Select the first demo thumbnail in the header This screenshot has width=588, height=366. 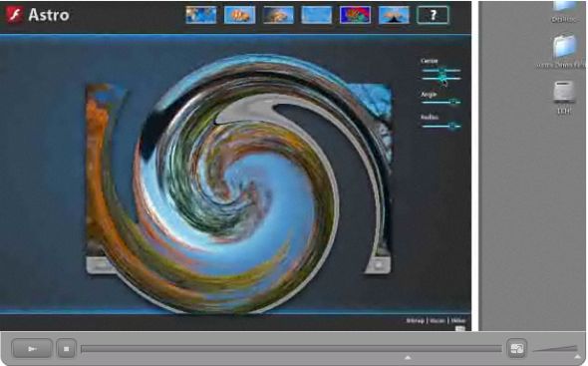(x=201, y=15)
